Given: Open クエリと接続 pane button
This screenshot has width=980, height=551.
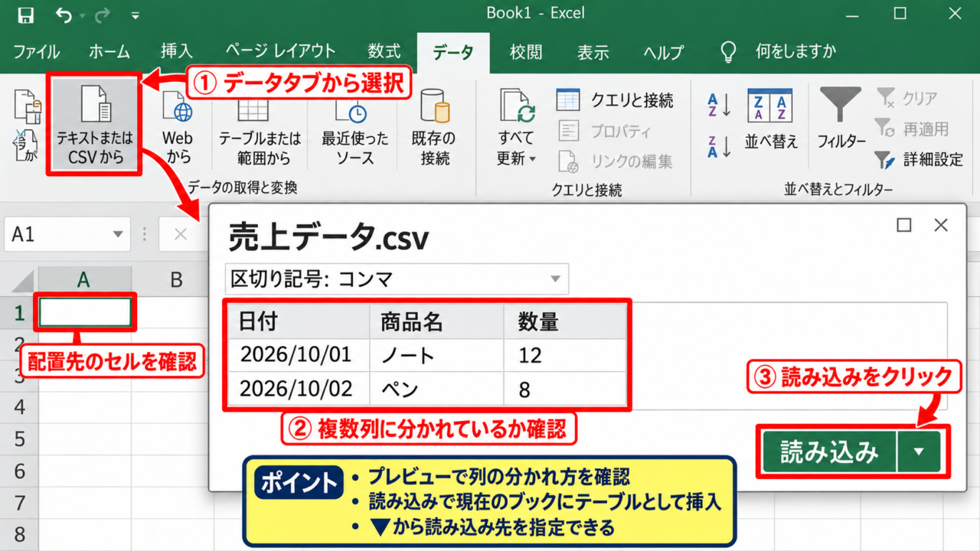Looking at the screenshot, I should pos(616,100).
